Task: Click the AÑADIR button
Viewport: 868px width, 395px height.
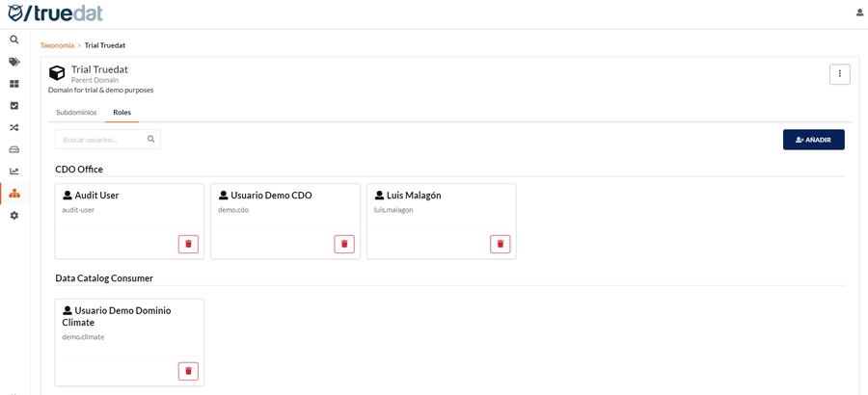Action: point(813,140)
